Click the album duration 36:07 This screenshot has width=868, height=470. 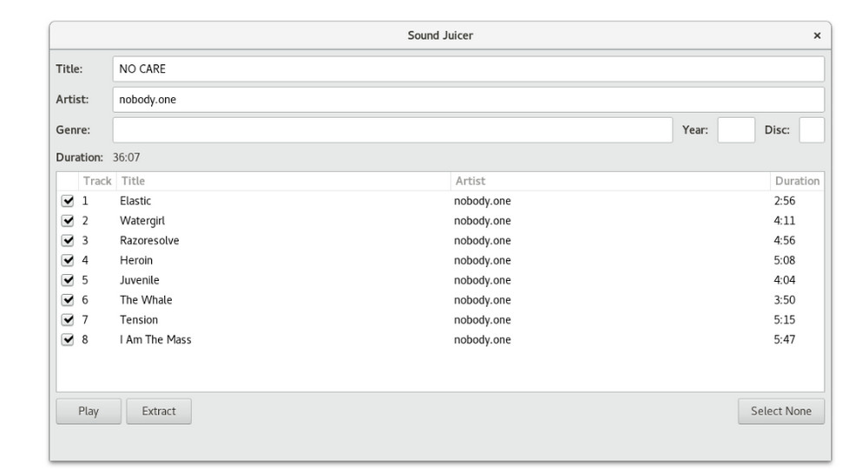click(x=126, y=158)
